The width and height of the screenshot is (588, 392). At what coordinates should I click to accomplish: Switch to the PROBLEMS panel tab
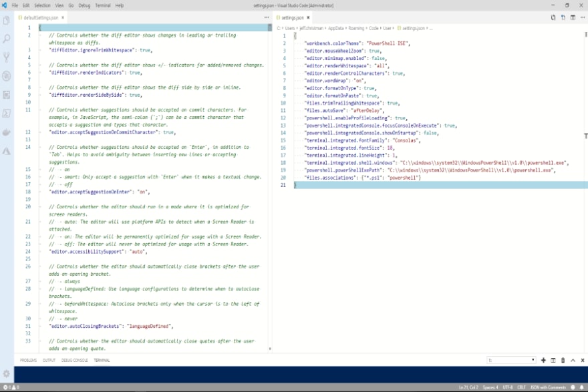click(28, 360)
